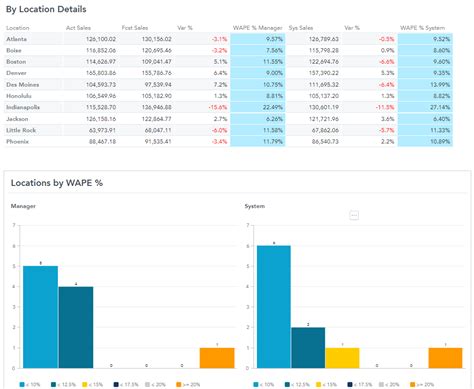Click the '>= 20%' legend swatch under Manager chart

(179, 385)
